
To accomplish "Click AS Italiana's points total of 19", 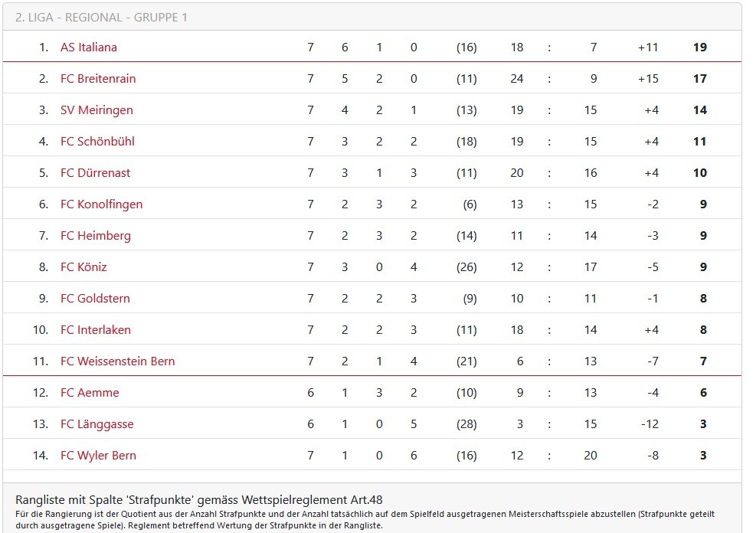I will 699,47.
